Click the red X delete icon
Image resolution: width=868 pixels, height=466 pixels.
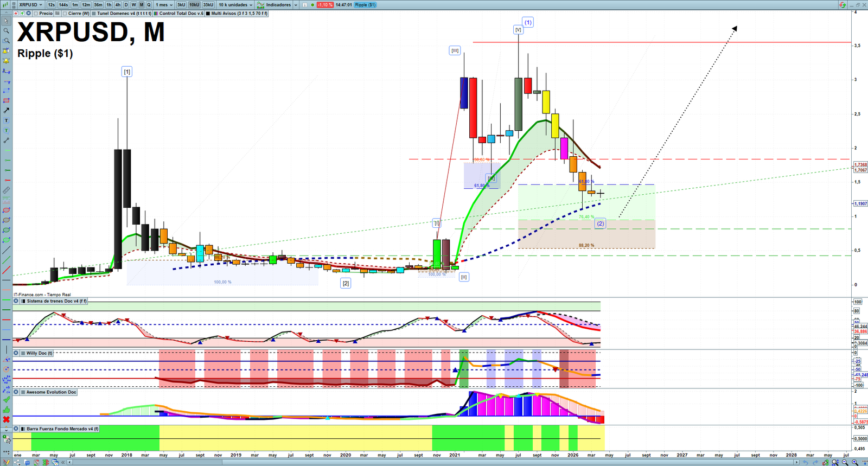coord(6,419)
